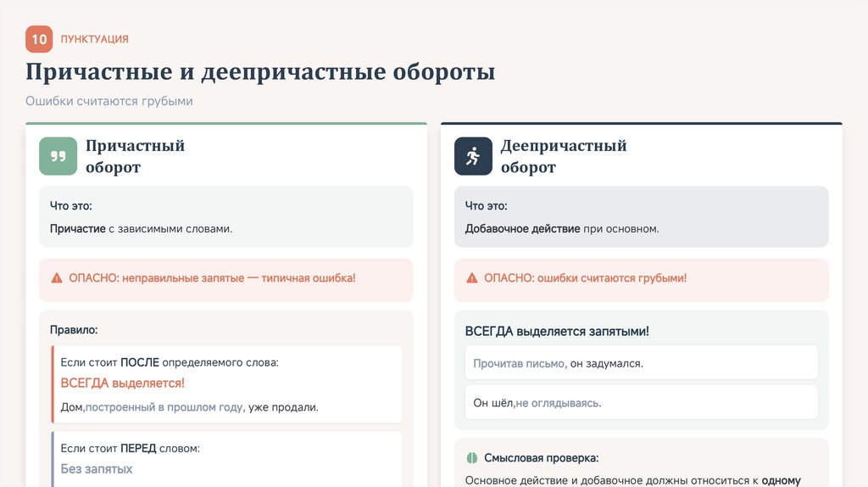Click warning triangle beside 'ошибки считаются грубыми!'
Screen dimensions: 868x487
(x=472, y=278)
